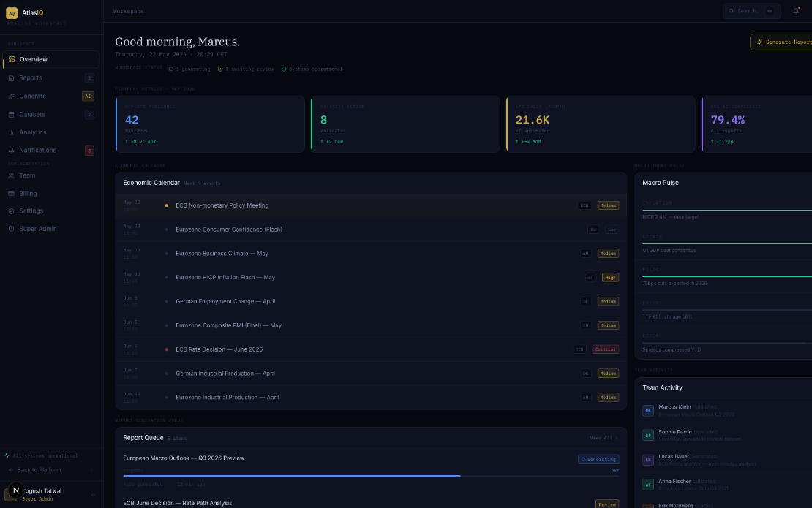
Task: Go to Reports in the sidebar
Action: click(50, 78)
